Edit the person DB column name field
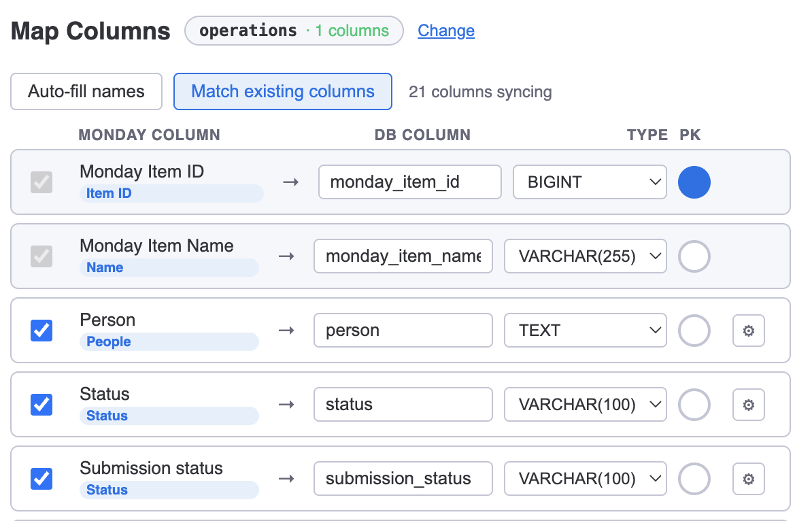The width and height of the screenshot is (812, 521). tap(403, 331)
